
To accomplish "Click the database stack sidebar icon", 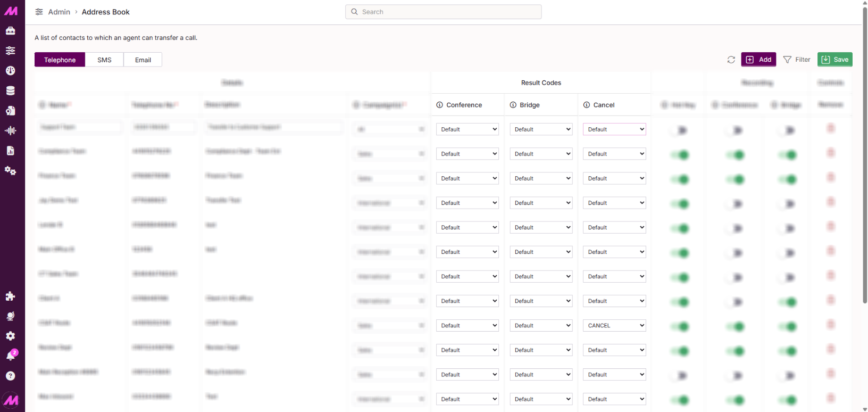I will [11, 90].
